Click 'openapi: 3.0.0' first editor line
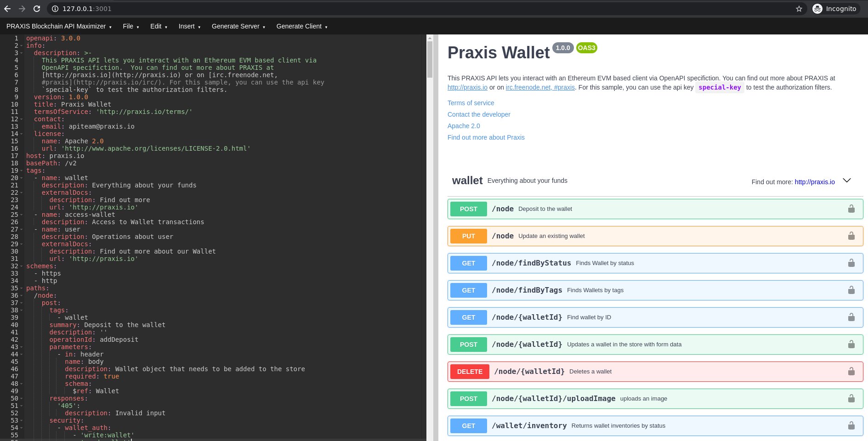 tap(53, 38)
